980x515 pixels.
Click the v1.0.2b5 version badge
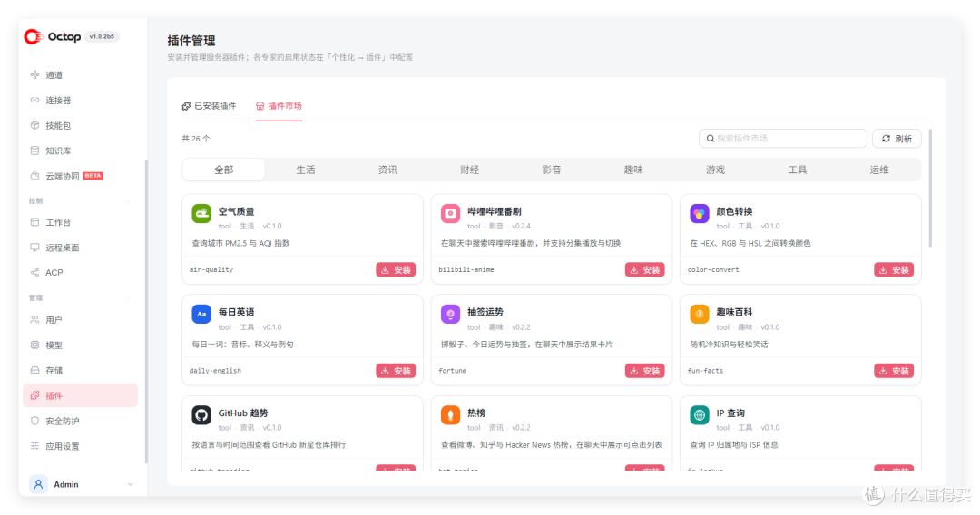pos(102,37)
